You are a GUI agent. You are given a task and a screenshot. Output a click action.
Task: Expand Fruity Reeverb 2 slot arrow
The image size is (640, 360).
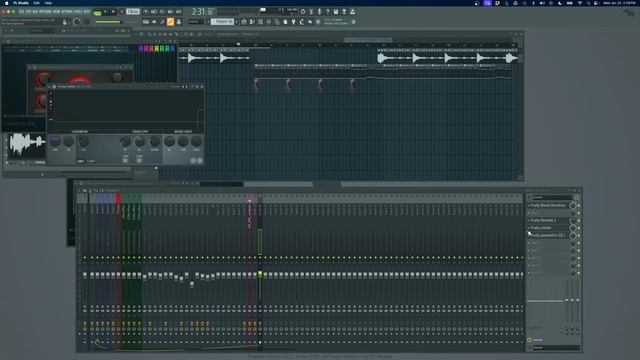coord(529,220)
